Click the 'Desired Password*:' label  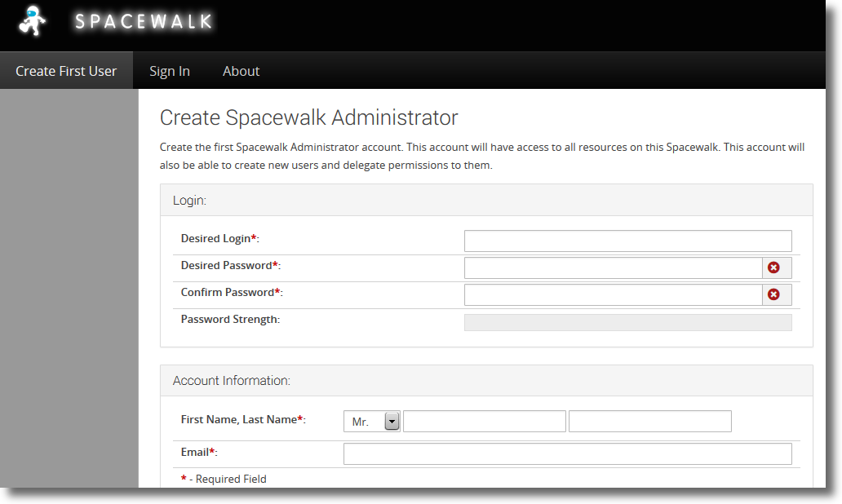[x=231, y=265]
